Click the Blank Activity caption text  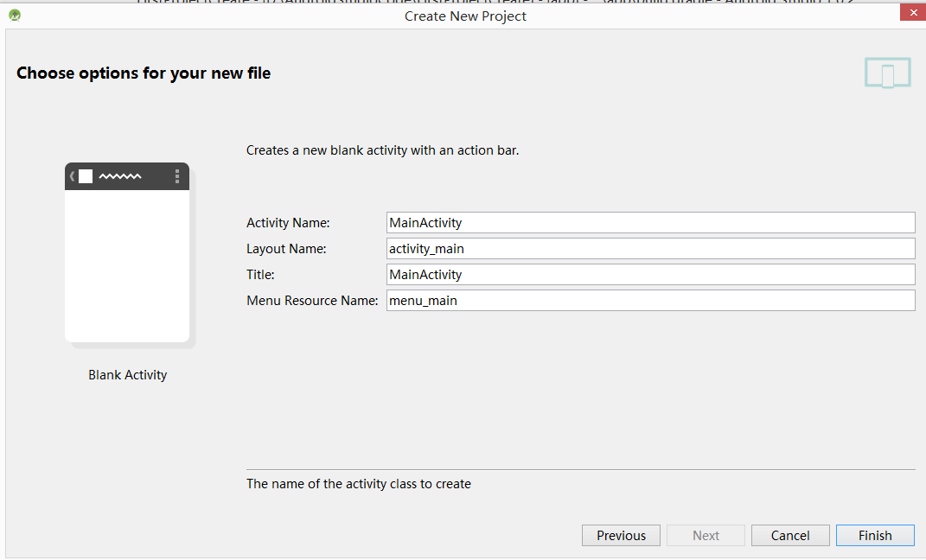(x=127, y=375)
